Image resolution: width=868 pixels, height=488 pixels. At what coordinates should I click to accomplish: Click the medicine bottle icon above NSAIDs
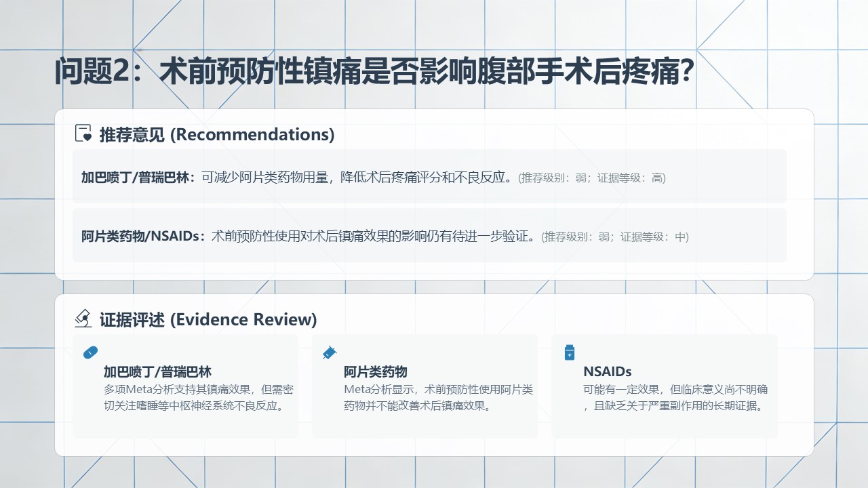point(570,352)
